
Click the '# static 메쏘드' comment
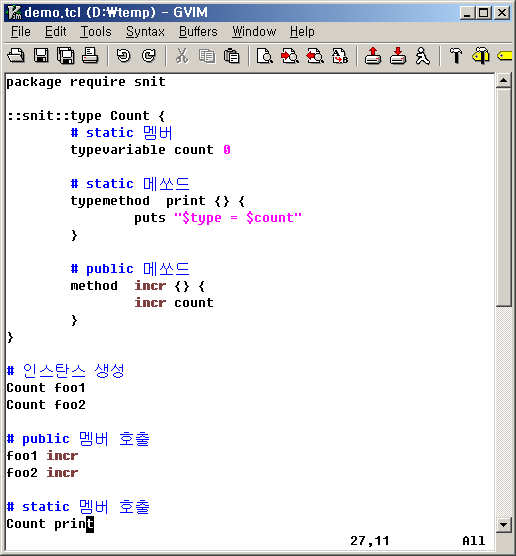click(x=130, y=184)
